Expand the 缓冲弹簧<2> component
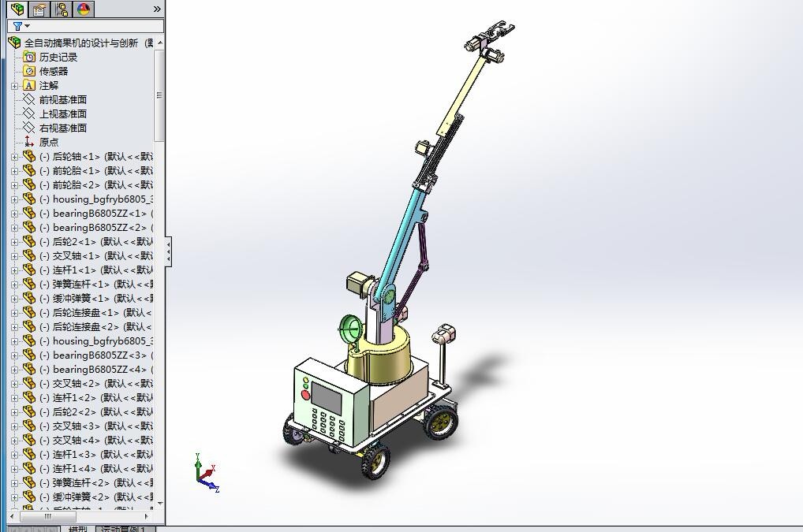803x532 pixels. (x=14, y=498)
